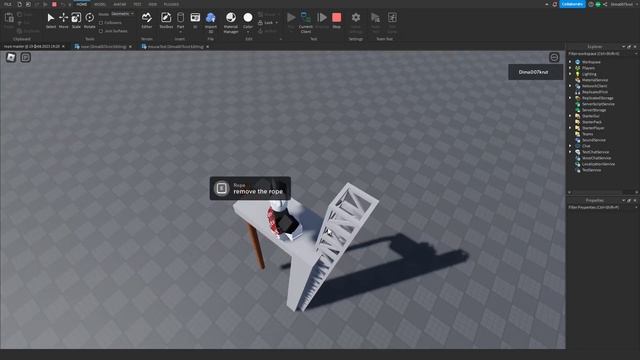Open the Color dropdown arrow
Screen dimensions: 640x360
[248, 31]
